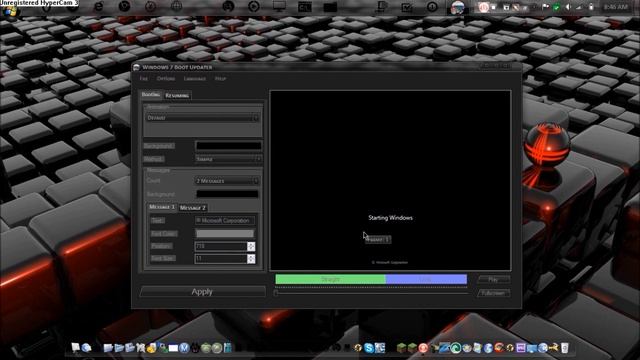Open the command prompt icon in the taskbar
640x360 pixels.
coord(304,7)
